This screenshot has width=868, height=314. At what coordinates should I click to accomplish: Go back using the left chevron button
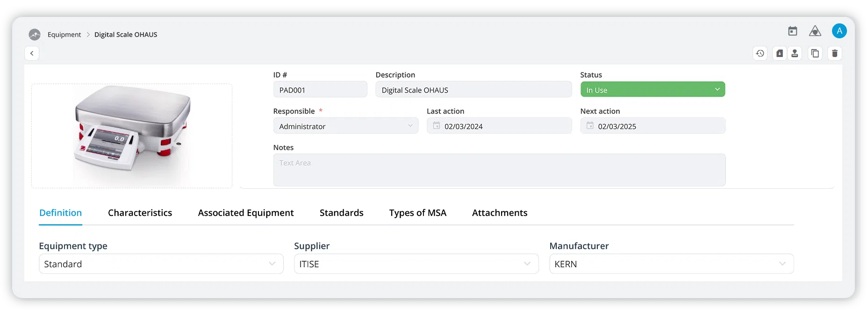click(32, 53)
